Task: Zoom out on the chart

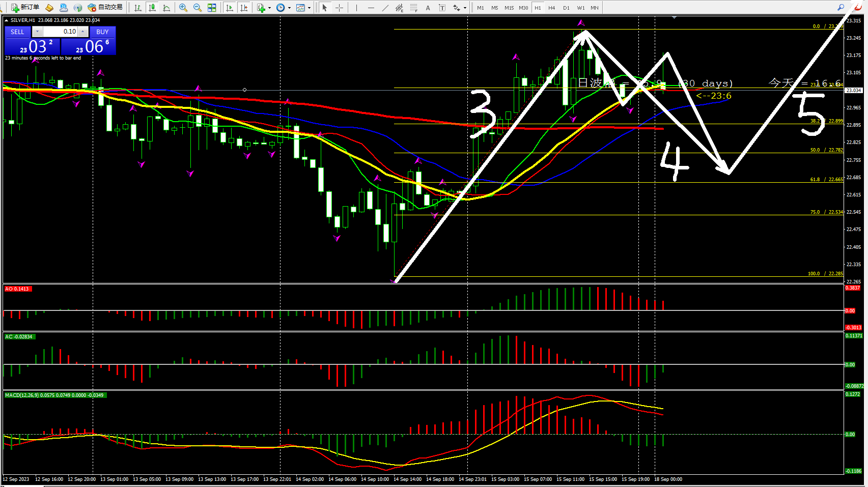Action: tap(198, 8)
